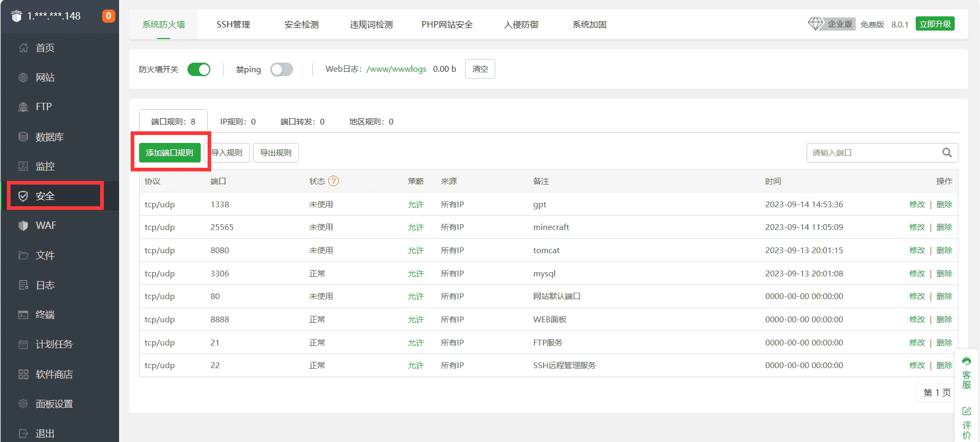This screenshot has height=442, width=980.
Task: Open customer service (客服) headset icon
Action: point(966,361)
